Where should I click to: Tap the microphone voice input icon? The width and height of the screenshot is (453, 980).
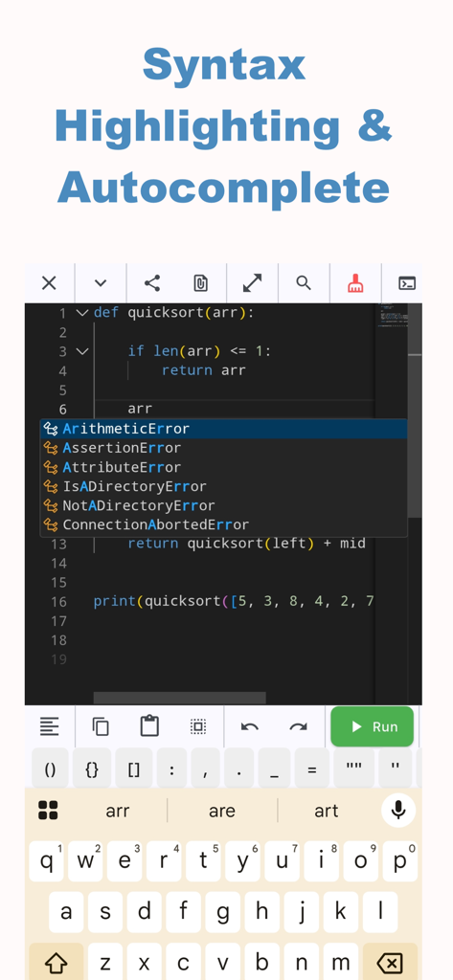(398, 810)
